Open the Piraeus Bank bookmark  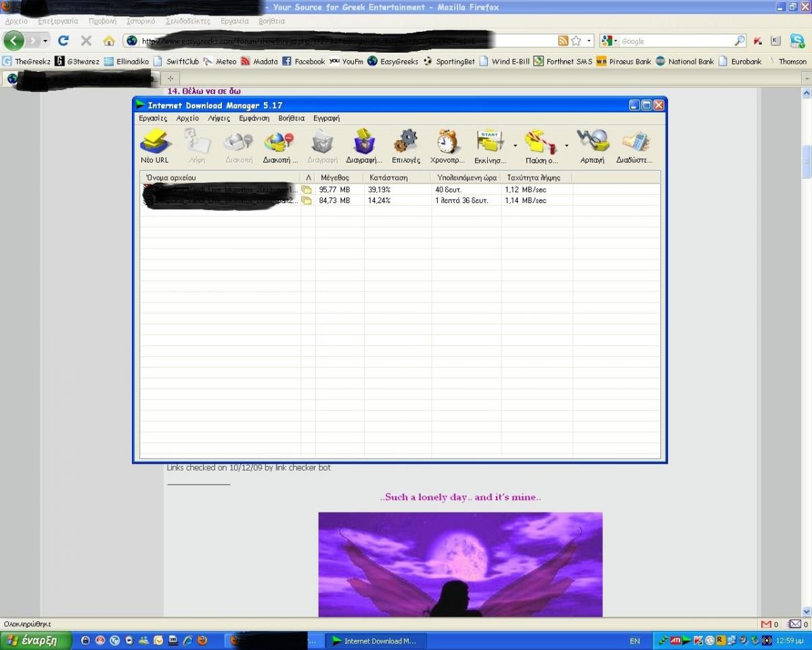pos(623,61)
